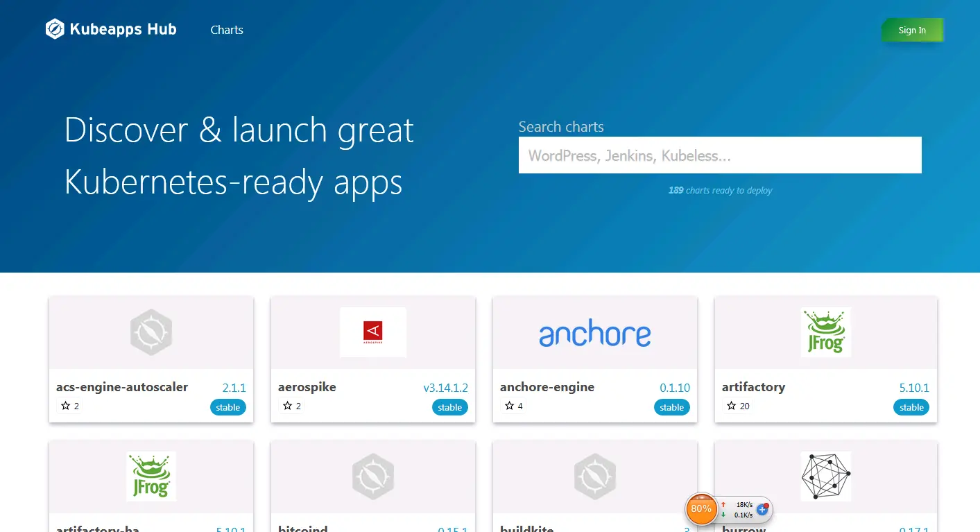Viewport: 980px width, 532px height.
Task: Open the bitcoind placeholder chart icon
Action: pyautogui.click(x=373, y=477)
